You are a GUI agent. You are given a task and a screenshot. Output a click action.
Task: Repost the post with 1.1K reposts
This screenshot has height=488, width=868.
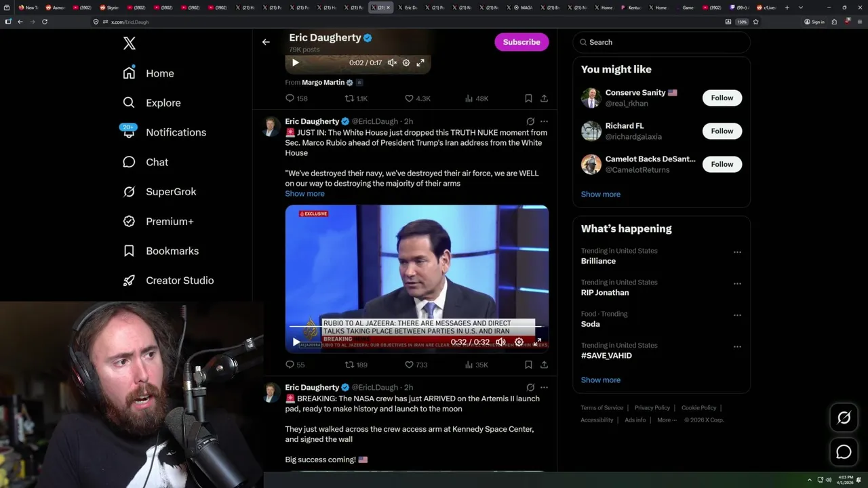[356, 98]
